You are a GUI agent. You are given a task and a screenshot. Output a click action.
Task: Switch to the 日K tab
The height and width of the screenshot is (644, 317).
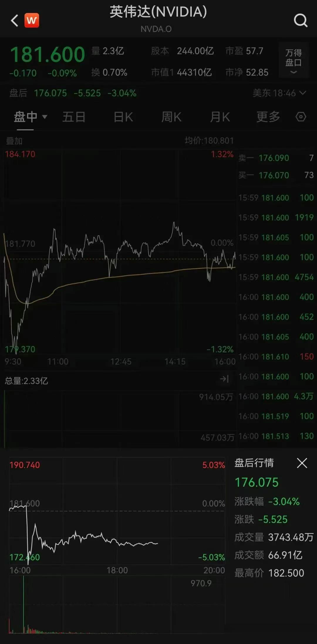tap(123, 117)
